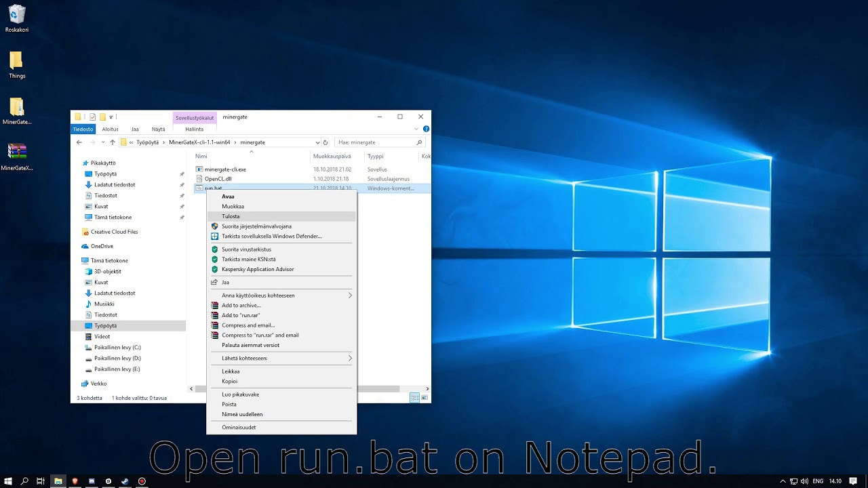Expand the ribbon chevron
Image resolution: width=868 pixels, height=488 pixels.
(x=417, y=129)
